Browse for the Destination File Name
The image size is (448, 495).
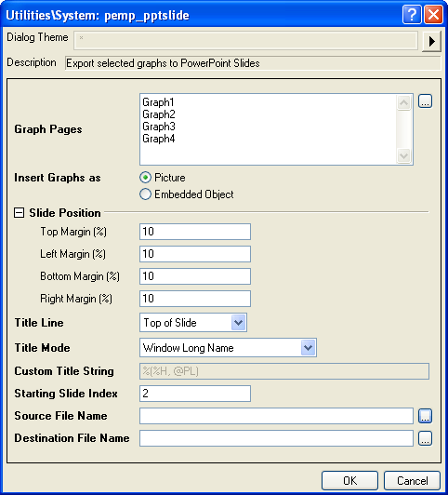pyautogui.click(x=425, y=438)
